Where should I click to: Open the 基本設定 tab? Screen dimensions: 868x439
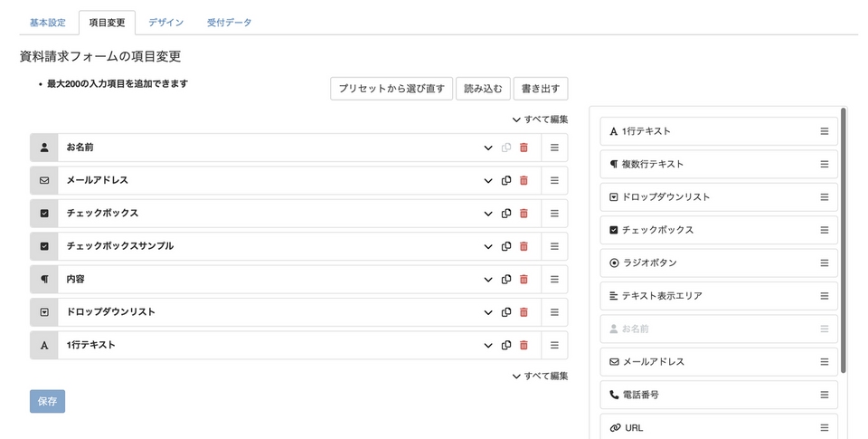point(47,23)
